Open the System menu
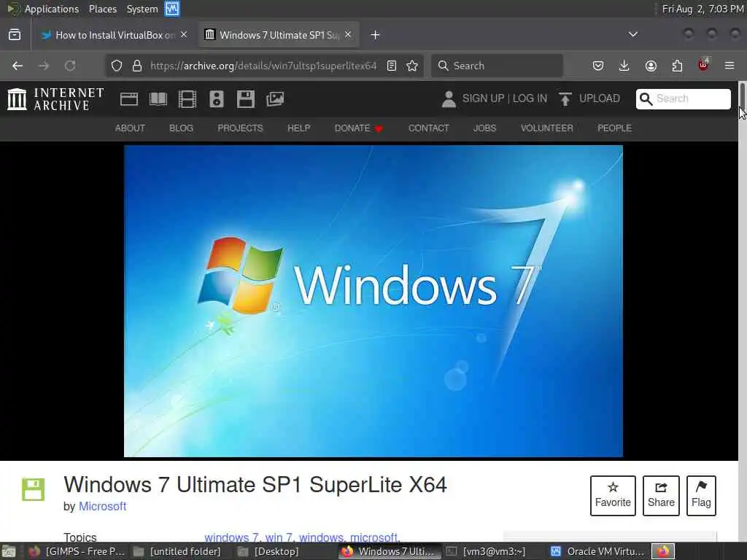Screen dimensions: 747x560 click(x=142, y=9)
